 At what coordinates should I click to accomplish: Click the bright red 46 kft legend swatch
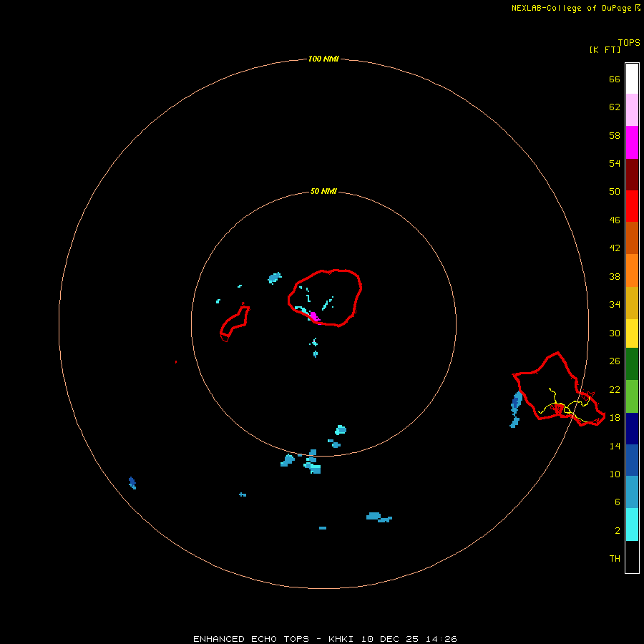point(632,206)
